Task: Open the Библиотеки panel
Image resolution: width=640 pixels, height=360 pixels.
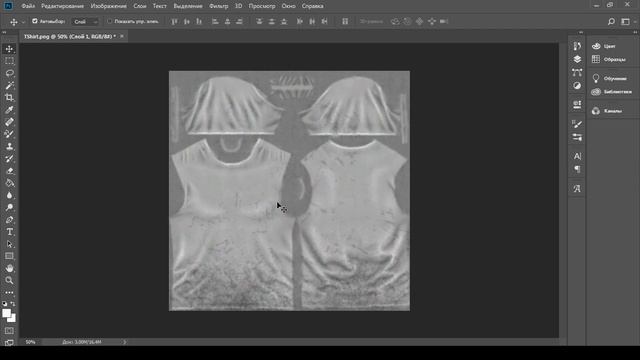Action: pos(612,92)
